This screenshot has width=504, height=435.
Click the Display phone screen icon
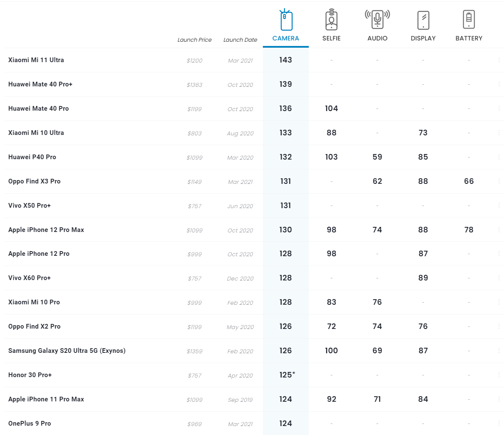423,20
